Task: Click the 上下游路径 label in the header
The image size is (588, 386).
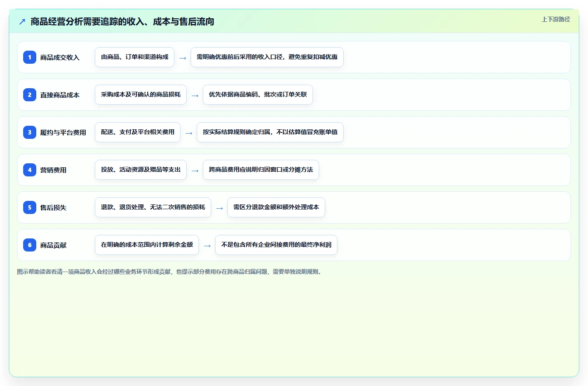Action: coord(556,19)
